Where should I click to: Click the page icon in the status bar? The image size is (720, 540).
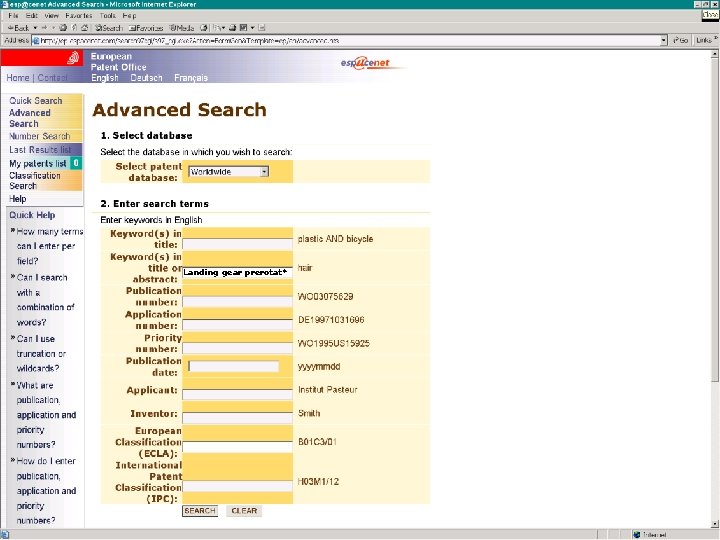pos(5,535)
